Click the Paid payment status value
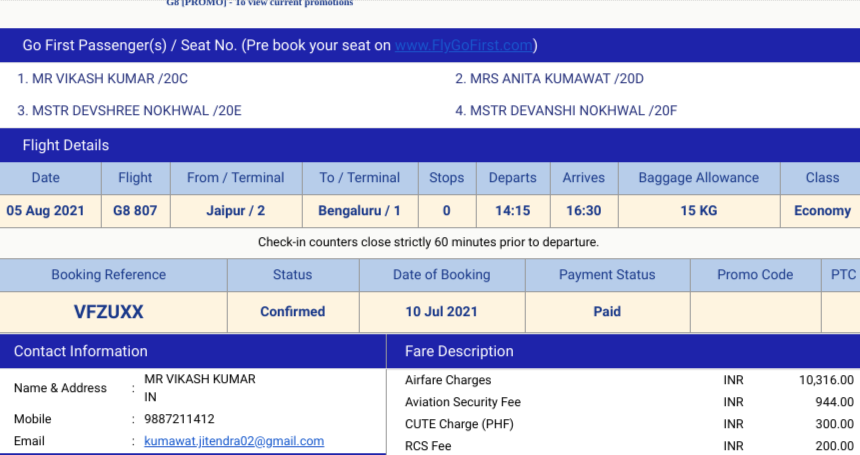Screen dimensions: 860x455 click(x=607, y=312)
